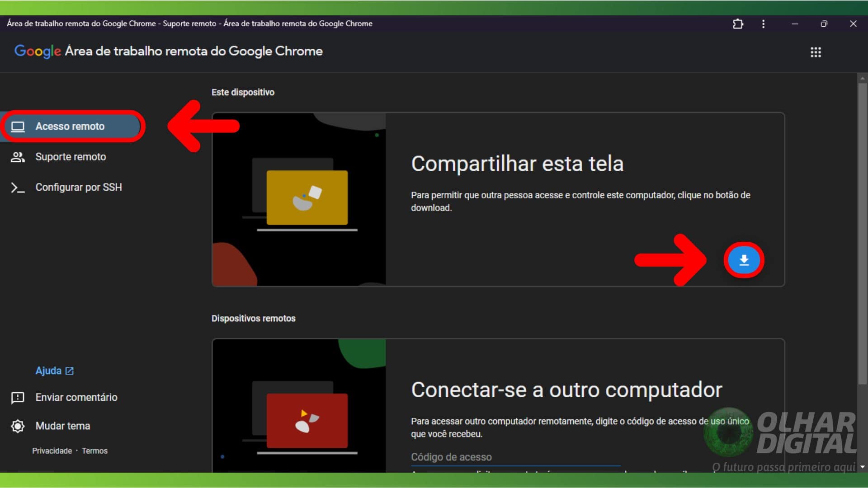Click the theme brightness icon
Viewport: 868px width, 488px height.
click(18, 426)
